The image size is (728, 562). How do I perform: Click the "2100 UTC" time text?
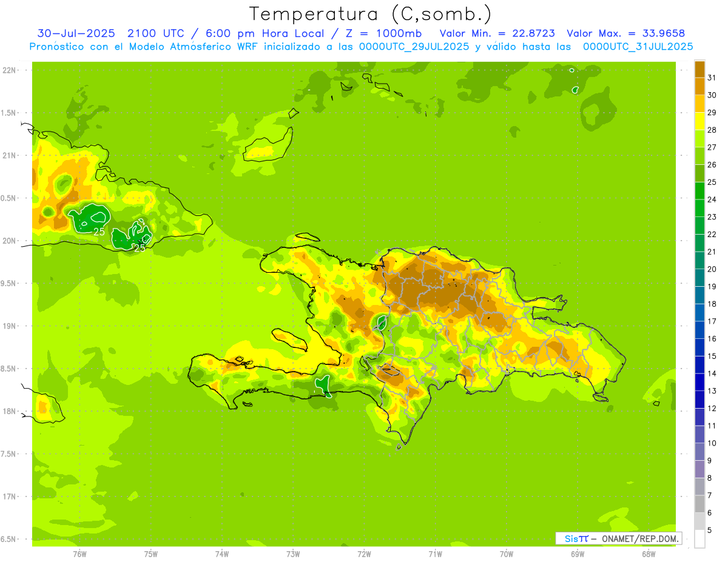click(x=157, y=33)
